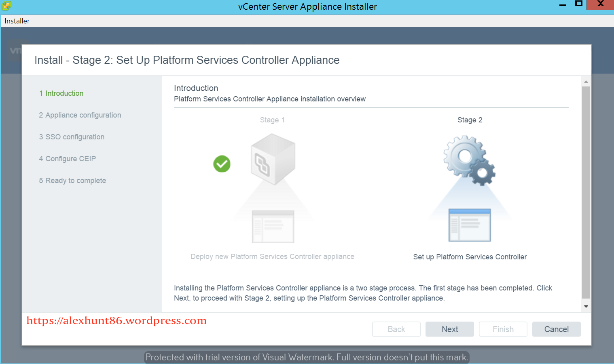Open the Installer menu
This screenshot has height=364, width=614.
[x=17, y=21]
